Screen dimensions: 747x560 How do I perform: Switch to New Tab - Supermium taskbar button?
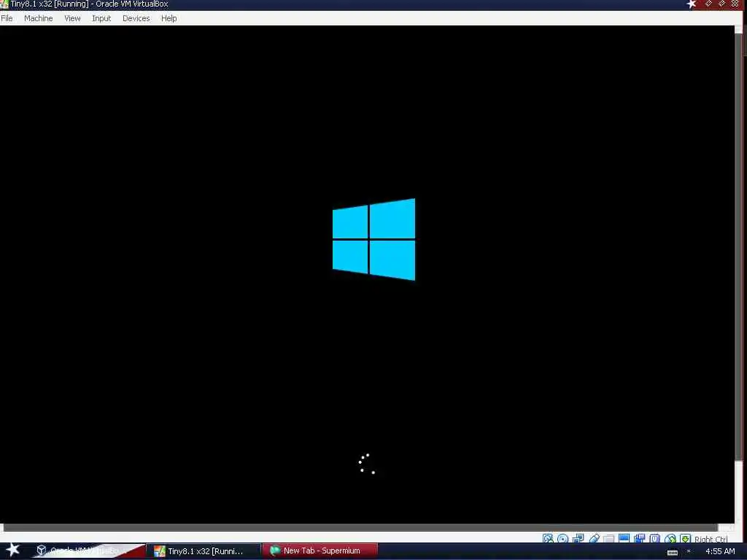pyautogui.click(x=320, y=551)
